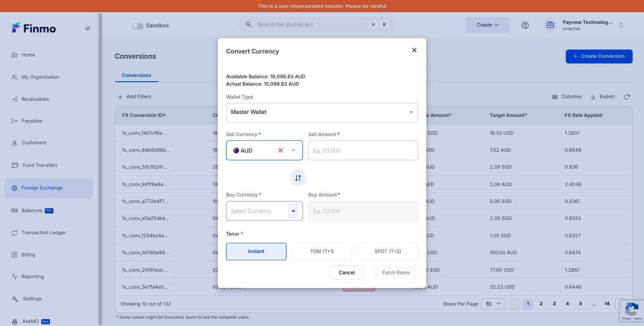Select the Instant tenor option
The image size is (644, 326).
coord(256,251)
